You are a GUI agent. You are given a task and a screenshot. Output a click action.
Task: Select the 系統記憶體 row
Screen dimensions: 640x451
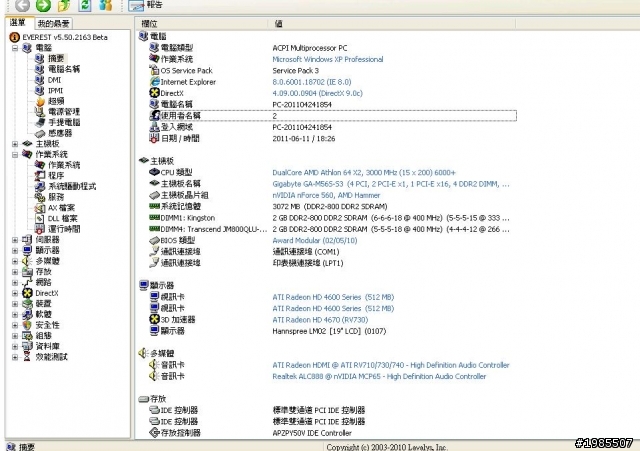pos(333,207)
